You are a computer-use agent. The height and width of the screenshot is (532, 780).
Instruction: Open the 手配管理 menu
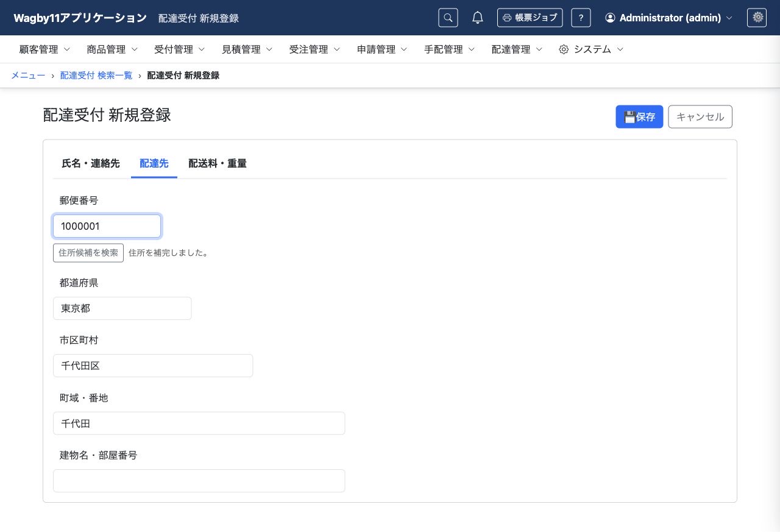click(450, 49)
